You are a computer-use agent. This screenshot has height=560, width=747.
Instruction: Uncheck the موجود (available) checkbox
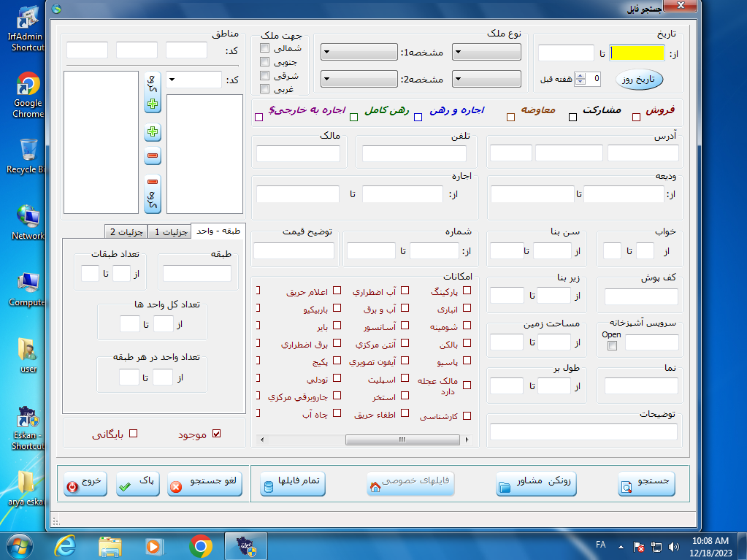(x=216, y=434)
